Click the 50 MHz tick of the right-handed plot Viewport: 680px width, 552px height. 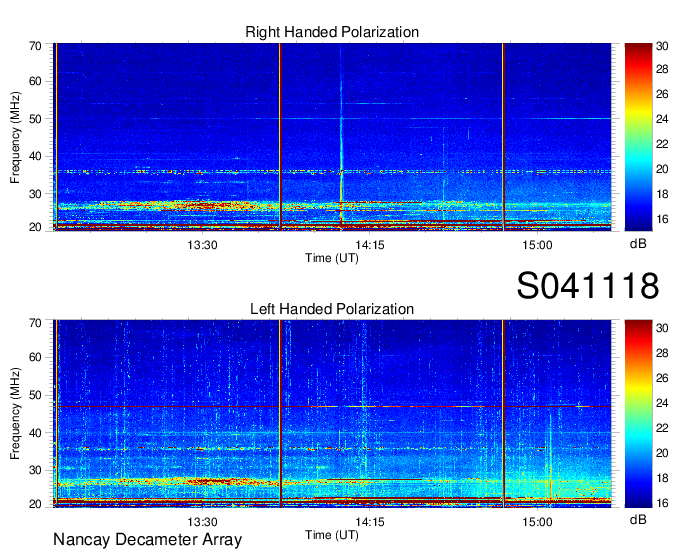[35, 119]
